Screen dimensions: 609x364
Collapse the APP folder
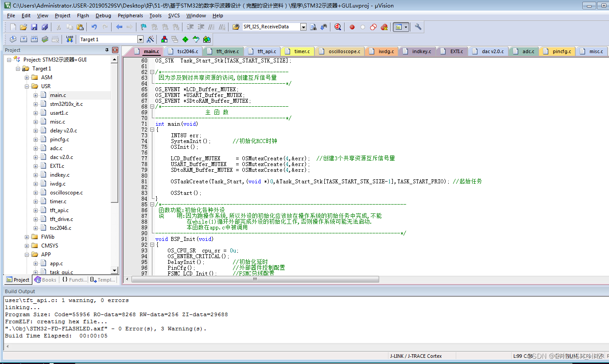(x=27, y=255)
